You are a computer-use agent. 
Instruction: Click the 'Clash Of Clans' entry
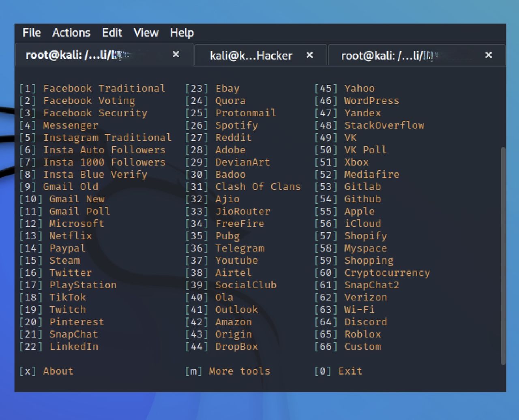258,186
